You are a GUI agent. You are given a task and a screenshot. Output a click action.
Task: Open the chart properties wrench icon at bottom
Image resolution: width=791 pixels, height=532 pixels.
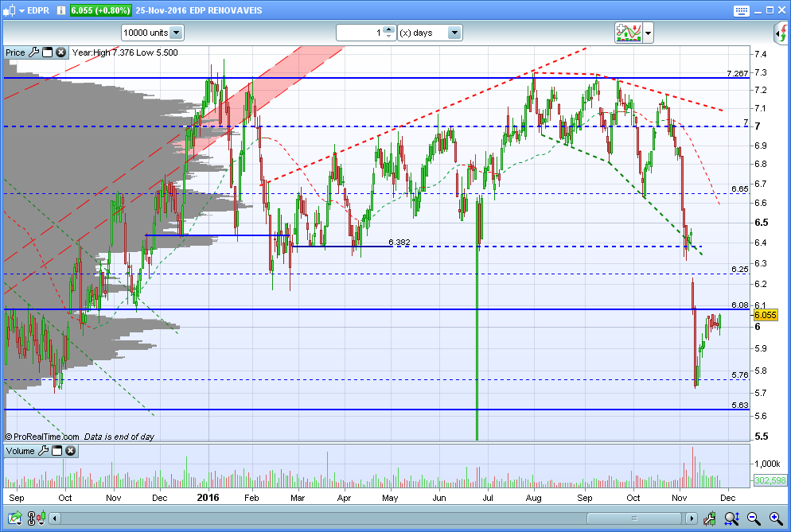[x=709, y=518]
